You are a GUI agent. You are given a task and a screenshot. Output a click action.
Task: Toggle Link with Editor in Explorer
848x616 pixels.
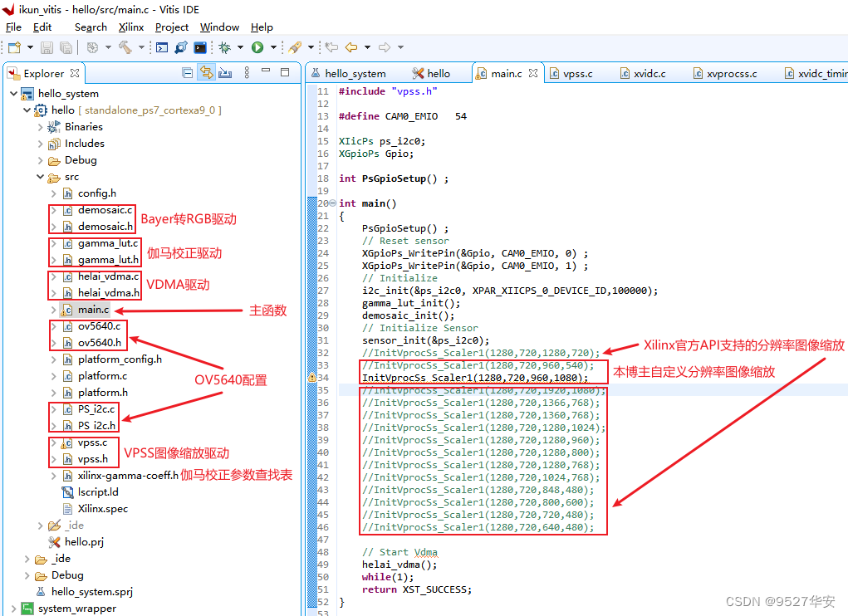pos(206,72)
